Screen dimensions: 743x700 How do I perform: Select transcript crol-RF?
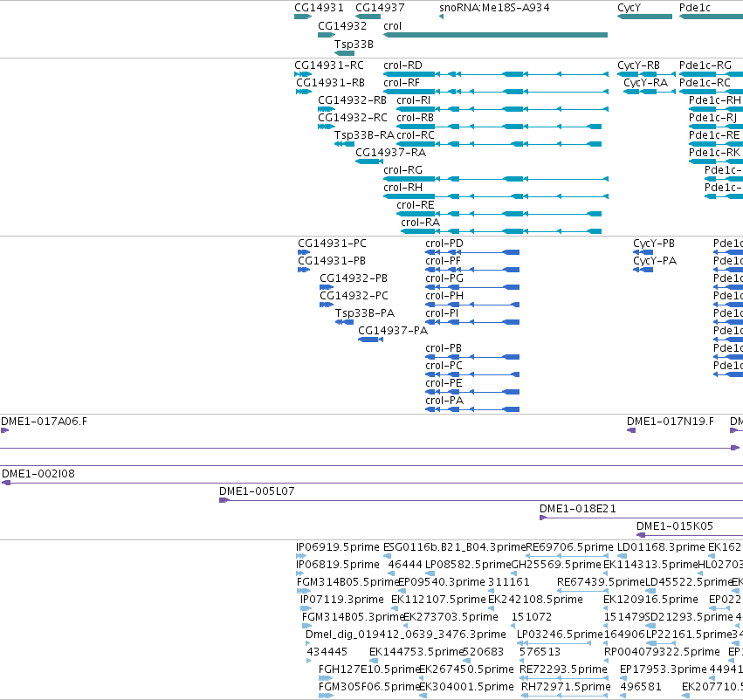pyautogui.click(x=496, y=92)
